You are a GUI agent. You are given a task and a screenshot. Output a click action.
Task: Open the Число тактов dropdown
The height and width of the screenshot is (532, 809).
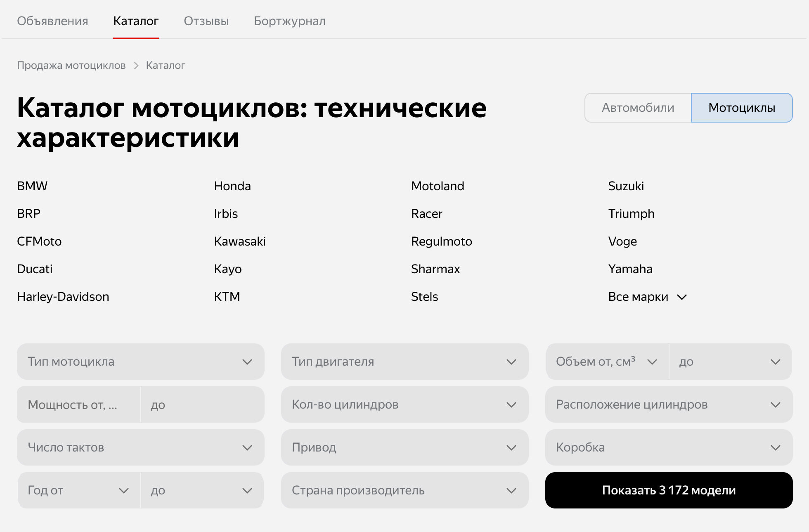141,447
